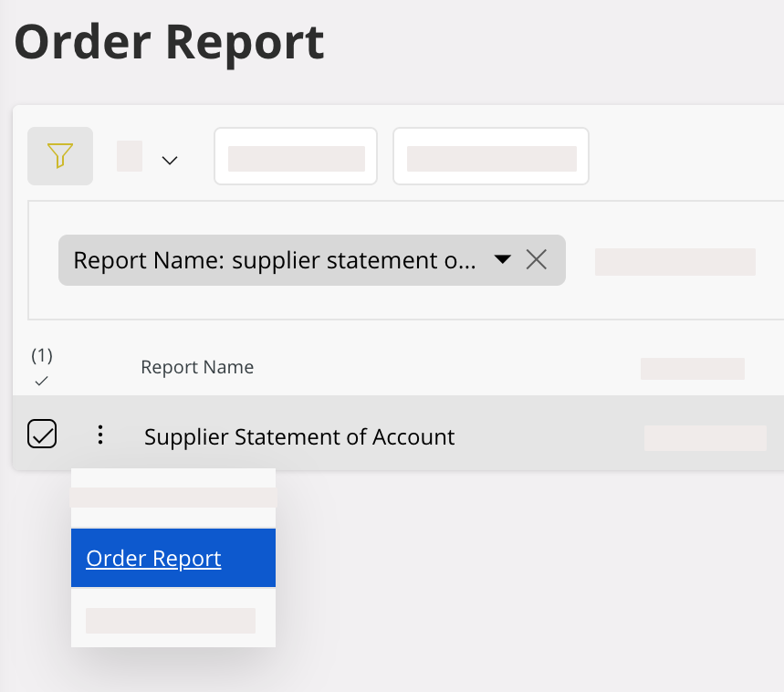
Task: Choose the blank menu entry below Order Report
Action: coord(171,621)
